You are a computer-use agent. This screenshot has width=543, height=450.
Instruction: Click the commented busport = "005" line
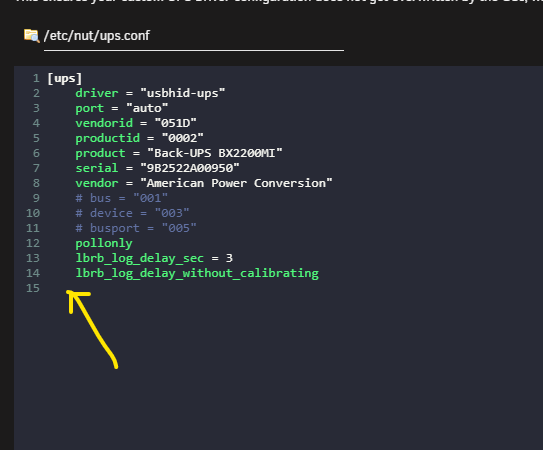pos(136,228)
